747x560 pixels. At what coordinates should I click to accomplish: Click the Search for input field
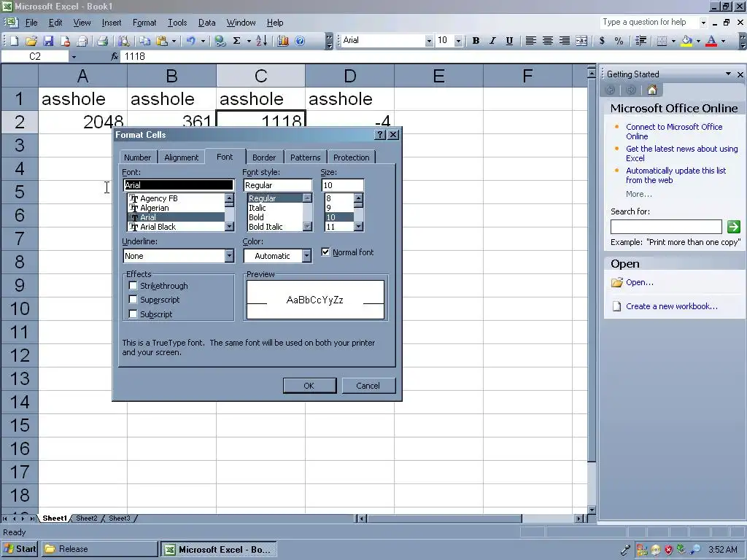[x=666, y=227]
